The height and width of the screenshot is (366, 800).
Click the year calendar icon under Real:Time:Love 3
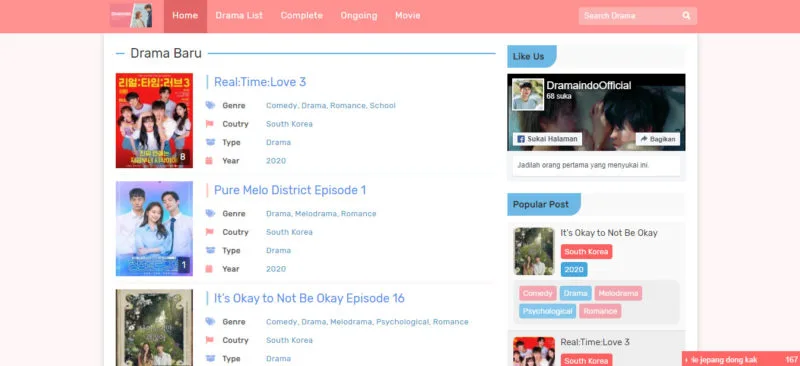point(209,160)
